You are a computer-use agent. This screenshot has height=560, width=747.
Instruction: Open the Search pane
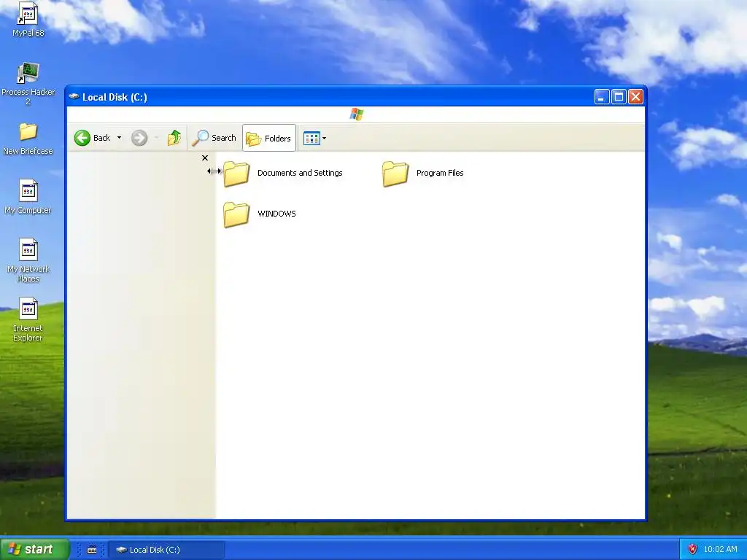pyautogui.click(x=214, y=138)
